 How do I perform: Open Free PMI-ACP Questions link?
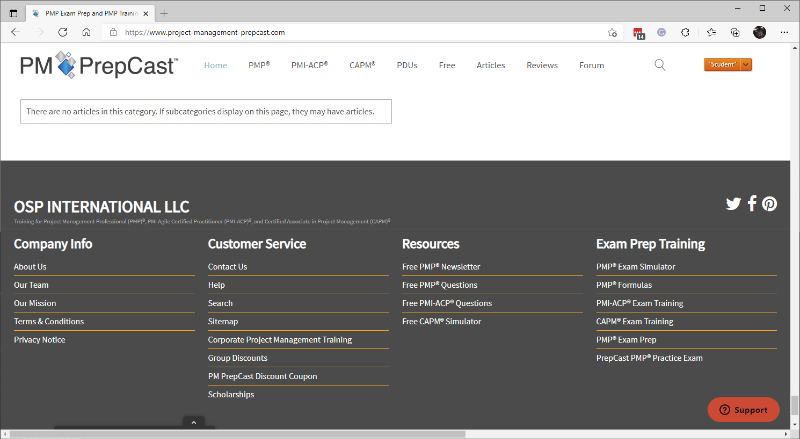447,303
